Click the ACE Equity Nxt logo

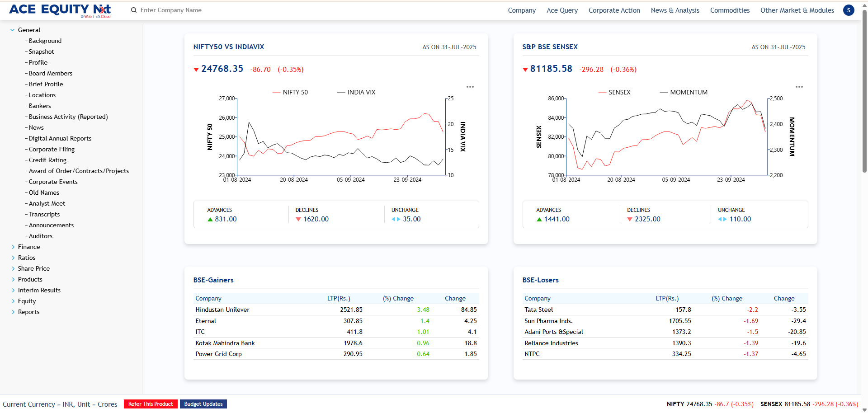pyautogui.click(x=60, y=10)
